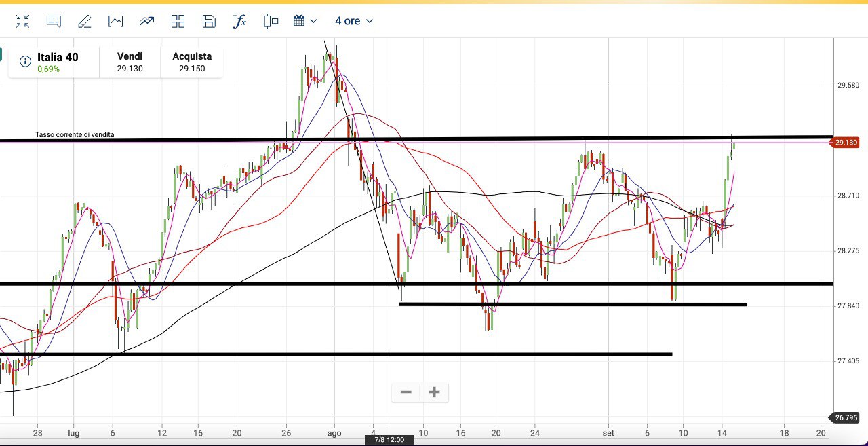This screenshot has width=868, height=446.
Task: Click the trend line chart icon
Action: tap(147, 22)
